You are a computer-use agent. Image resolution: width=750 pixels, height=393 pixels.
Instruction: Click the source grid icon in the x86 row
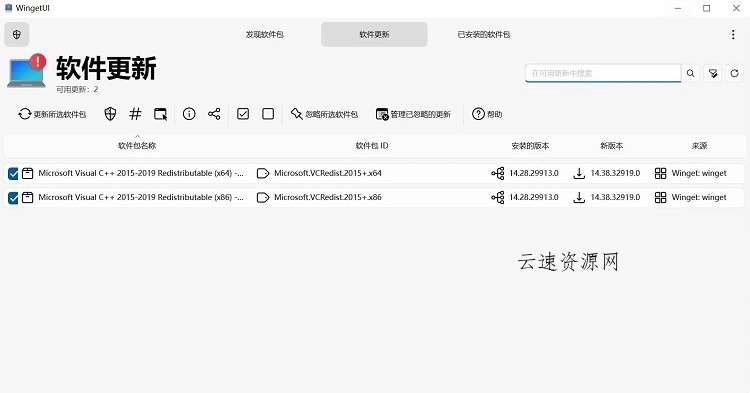coord(661,197)
